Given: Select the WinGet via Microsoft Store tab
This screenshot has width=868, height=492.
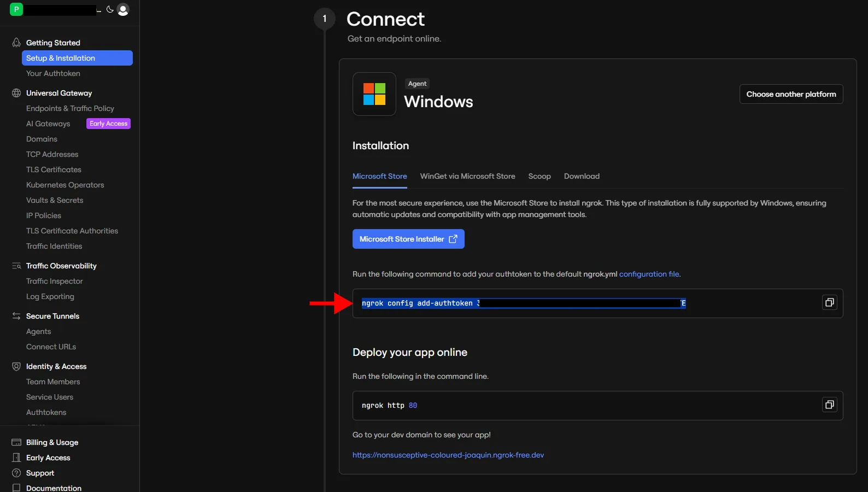Looking at the screenshot, I should pos(467,176).
